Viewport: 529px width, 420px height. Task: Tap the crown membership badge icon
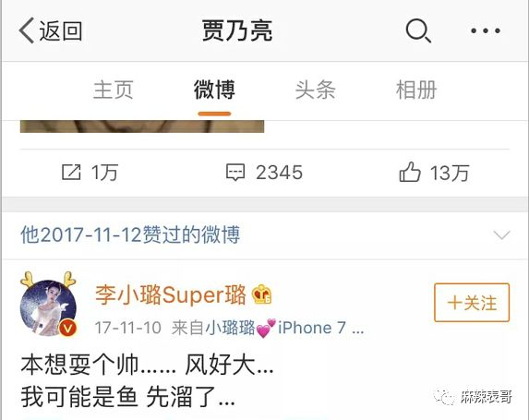262,294
